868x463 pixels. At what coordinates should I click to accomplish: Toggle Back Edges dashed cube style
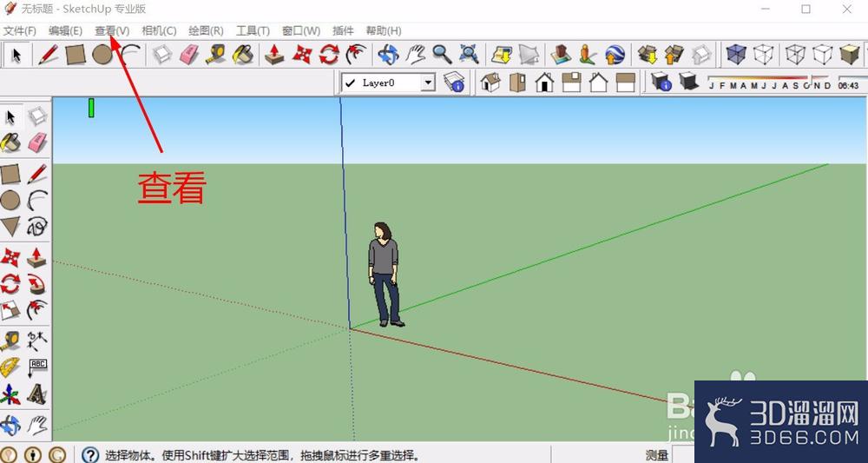[763, 54]
